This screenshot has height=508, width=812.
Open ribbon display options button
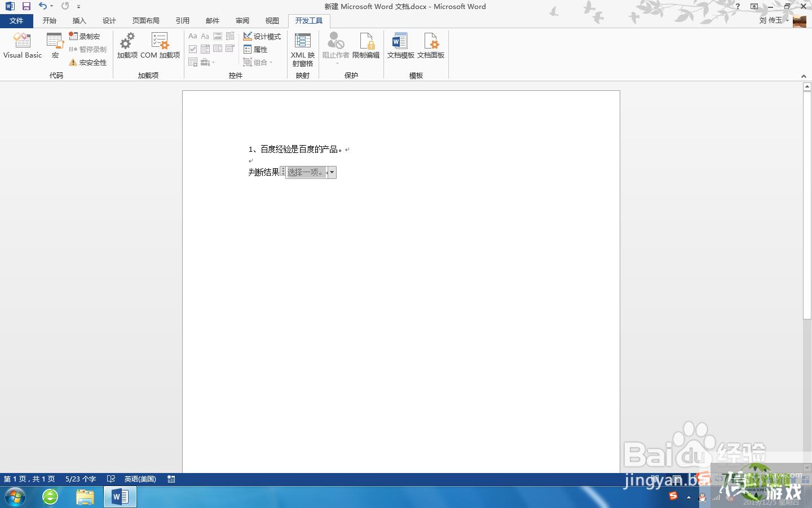pos(754,6)
